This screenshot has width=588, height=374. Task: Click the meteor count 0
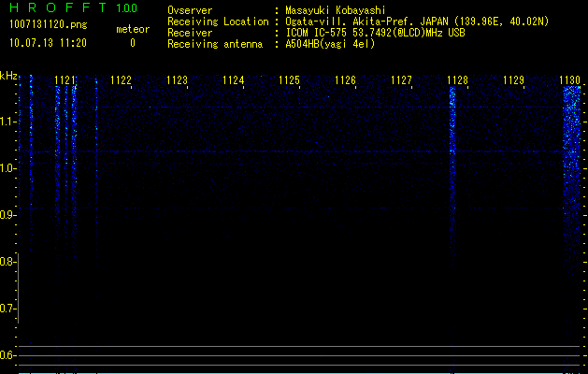coord(133,43)
